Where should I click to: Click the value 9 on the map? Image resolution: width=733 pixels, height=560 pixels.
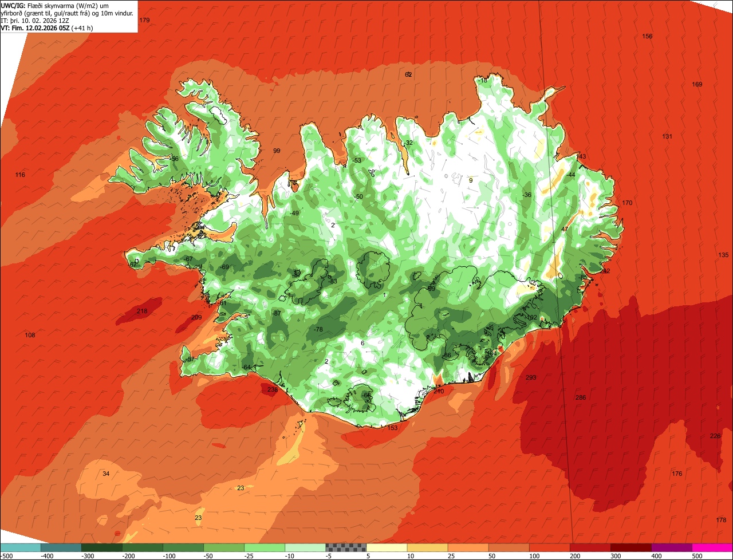point(471,180)
